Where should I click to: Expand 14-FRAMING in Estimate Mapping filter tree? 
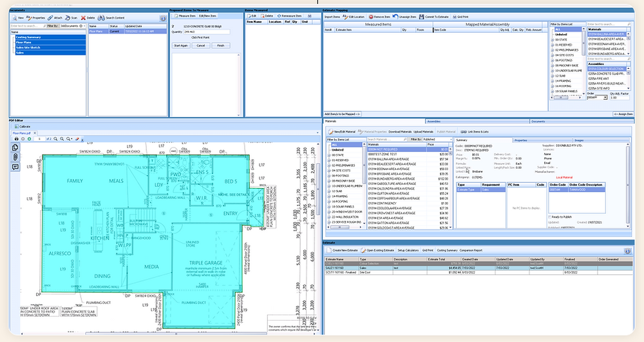(553, 81)
